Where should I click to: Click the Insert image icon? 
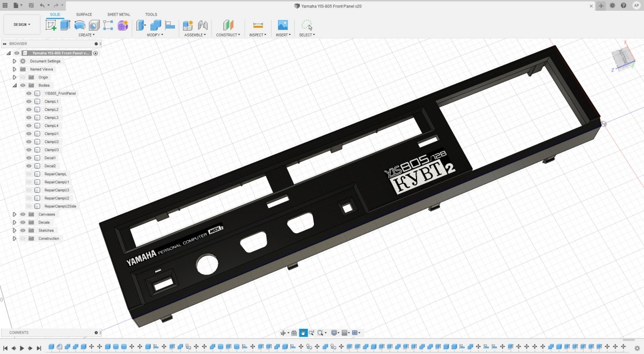283,25
